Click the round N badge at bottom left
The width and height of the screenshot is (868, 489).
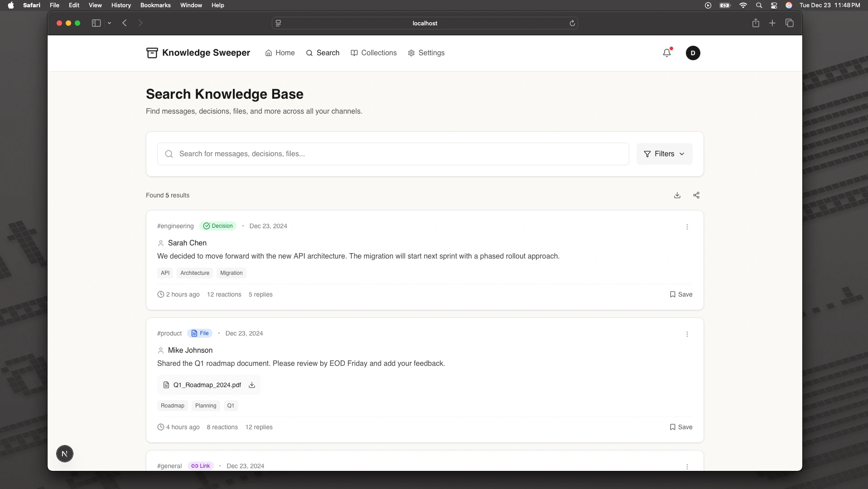65,454
